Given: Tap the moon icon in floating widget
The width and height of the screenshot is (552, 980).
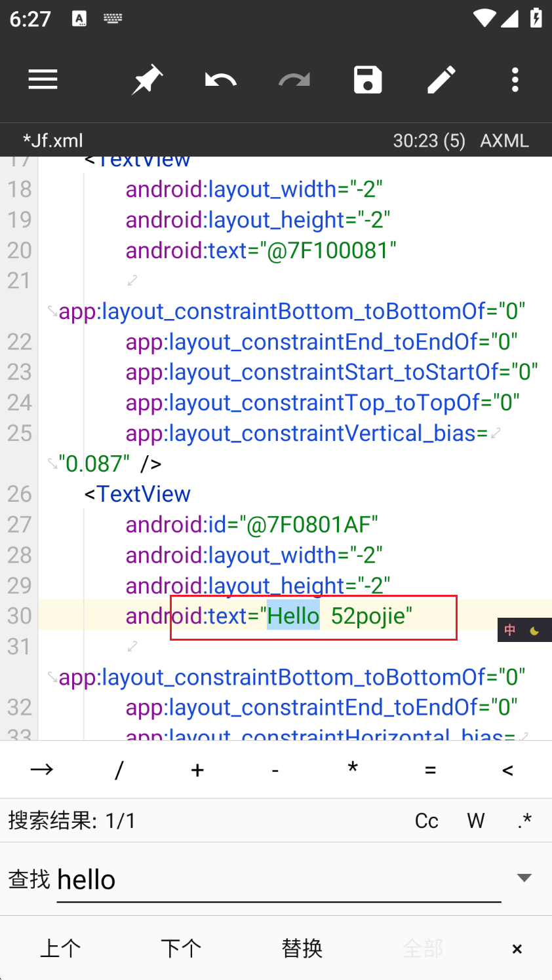Looking at the screenshot, I should click(534, 630).
